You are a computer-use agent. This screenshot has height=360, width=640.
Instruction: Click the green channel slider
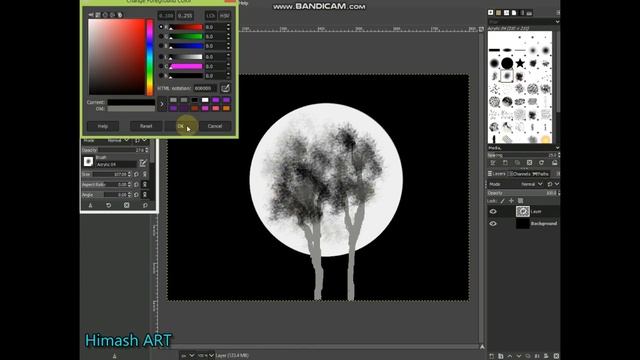186,36
